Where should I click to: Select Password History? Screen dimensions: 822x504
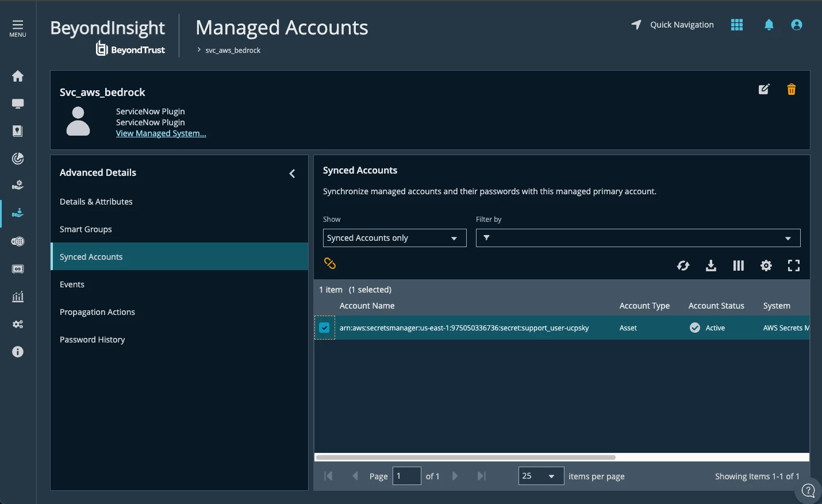pyautogui.click(x=179, y=340)
